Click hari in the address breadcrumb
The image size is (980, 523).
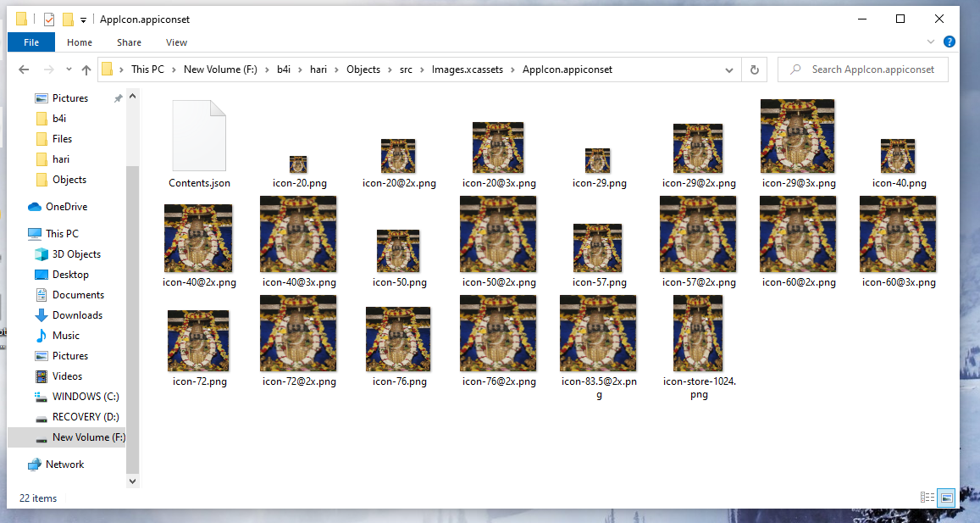[x=318, y=70]
